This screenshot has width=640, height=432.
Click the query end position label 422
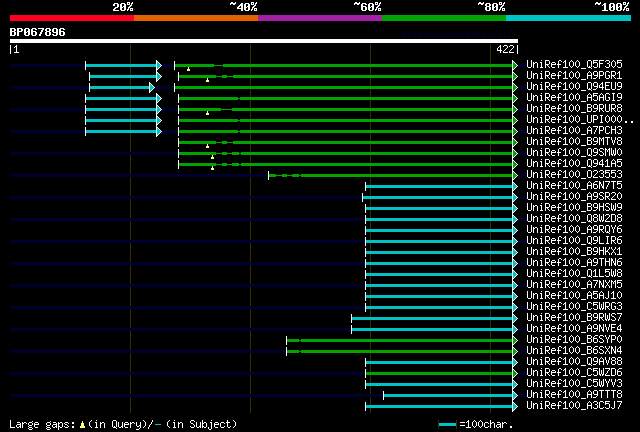pyautogui.click(x=505, y=49)
